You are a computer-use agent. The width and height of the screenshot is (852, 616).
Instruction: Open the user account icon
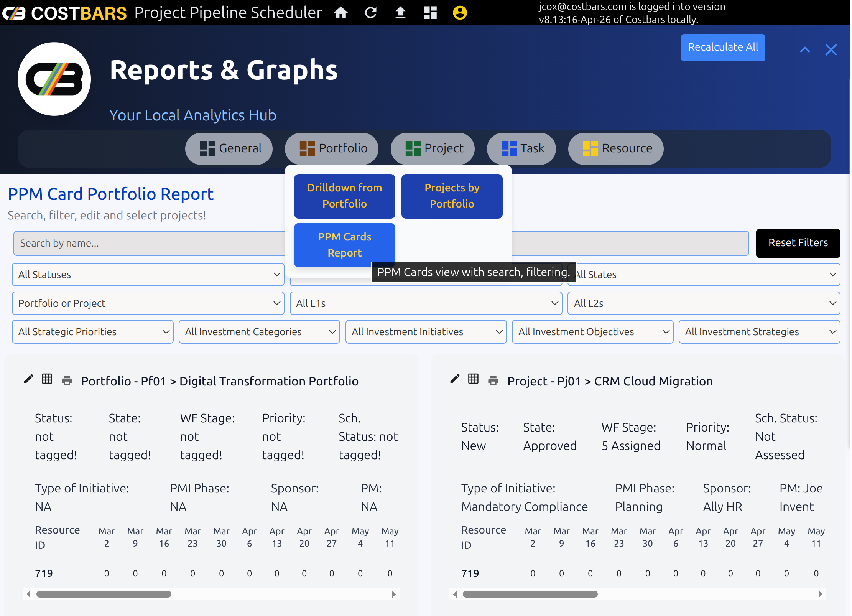click(x=460, y=13)
